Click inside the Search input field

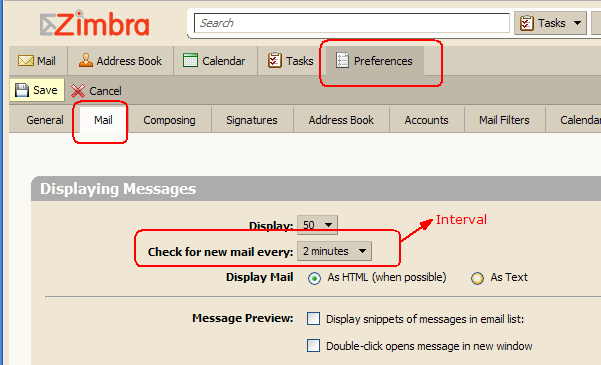[x=351, y=23]
